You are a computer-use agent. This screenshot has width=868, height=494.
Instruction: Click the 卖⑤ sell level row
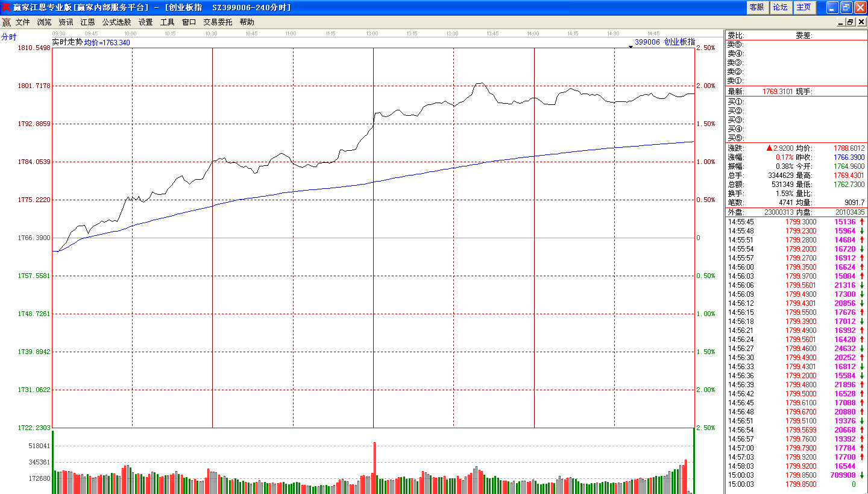click(796, 45)
